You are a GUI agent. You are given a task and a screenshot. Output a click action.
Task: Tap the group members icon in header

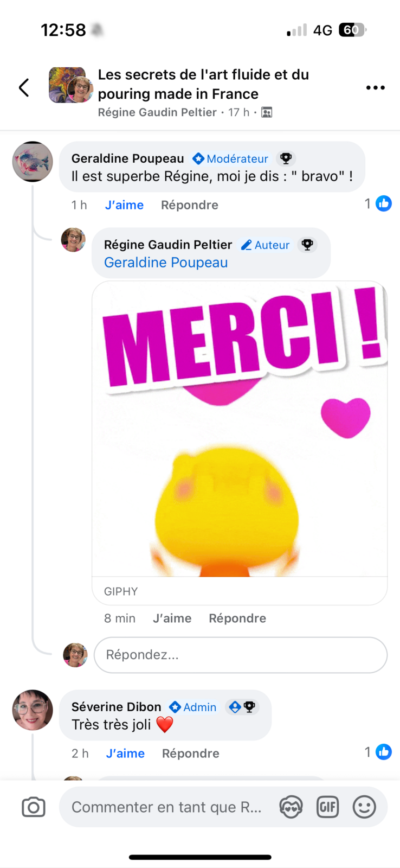click(267, 112)
